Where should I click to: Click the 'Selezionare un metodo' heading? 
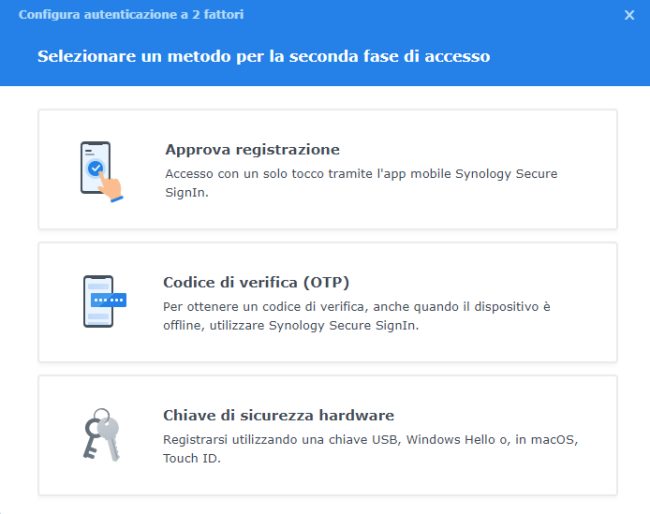pos(264,56)
